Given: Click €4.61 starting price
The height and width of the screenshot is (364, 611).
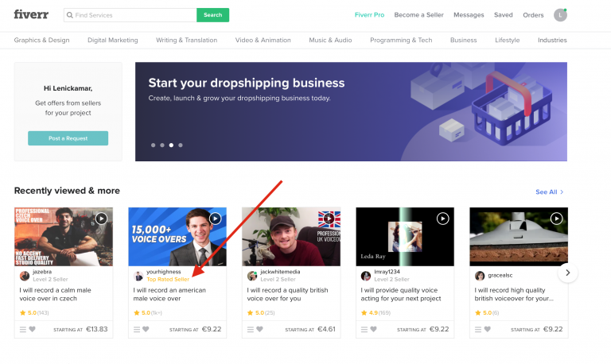Looking at the screenshot, I should 326,329.
